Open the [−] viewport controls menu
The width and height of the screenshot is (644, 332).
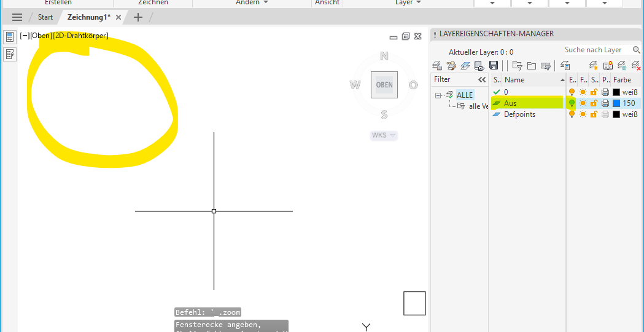click(x=25, y=36)
